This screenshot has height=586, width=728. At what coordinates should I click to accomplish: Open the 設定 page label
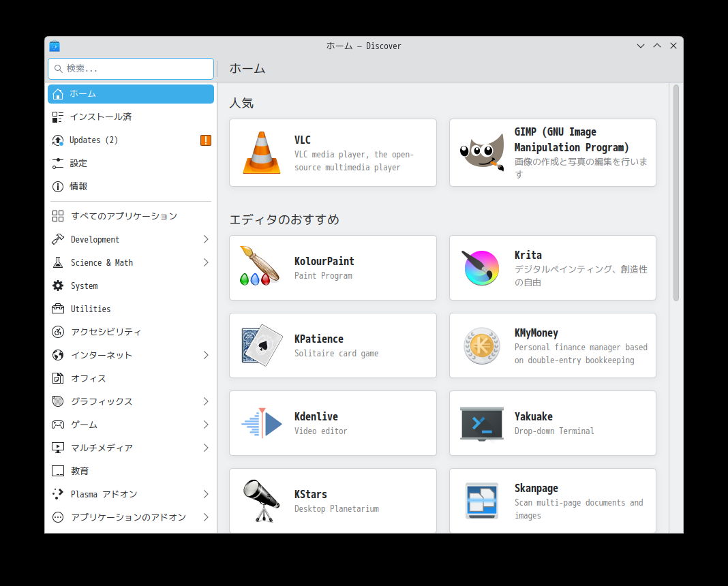pos(78,164)
